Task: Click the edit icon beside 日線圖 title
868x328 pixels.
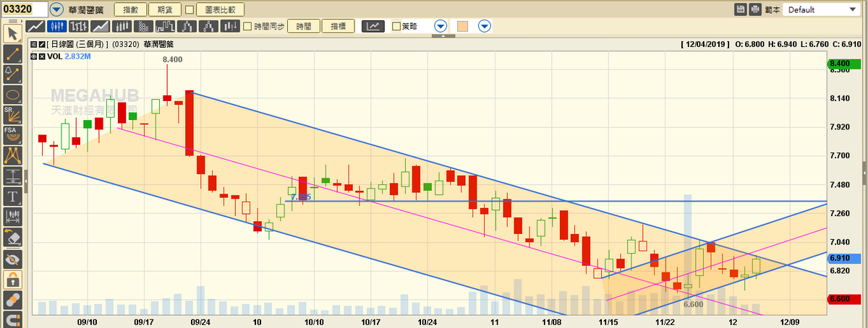Action: [x=41, y=44]
